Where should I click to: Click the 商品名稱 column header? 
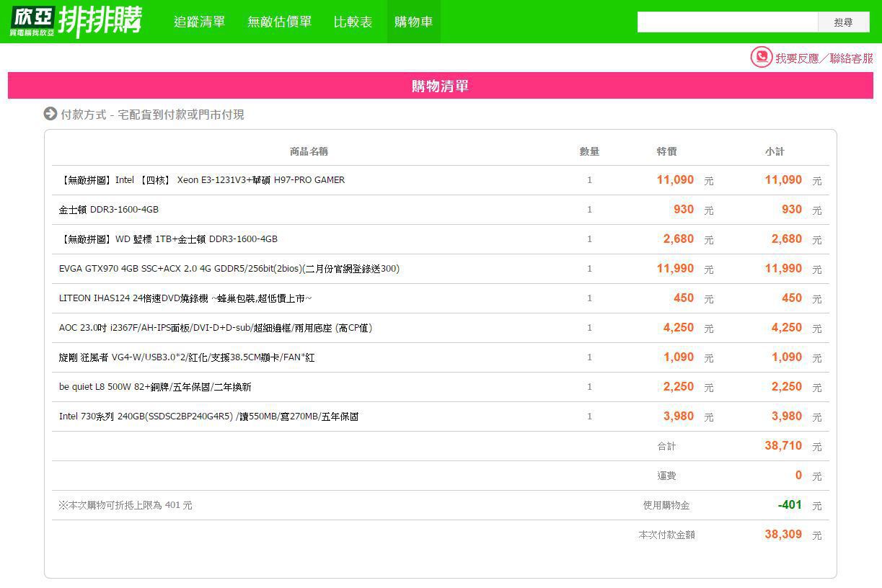click(309, 151)
